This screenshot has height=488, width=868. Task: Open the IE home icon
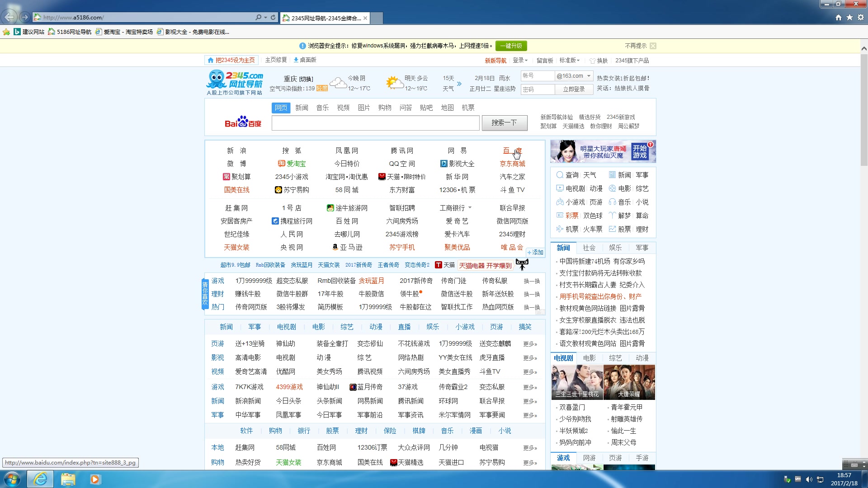[x=839, y=17]
